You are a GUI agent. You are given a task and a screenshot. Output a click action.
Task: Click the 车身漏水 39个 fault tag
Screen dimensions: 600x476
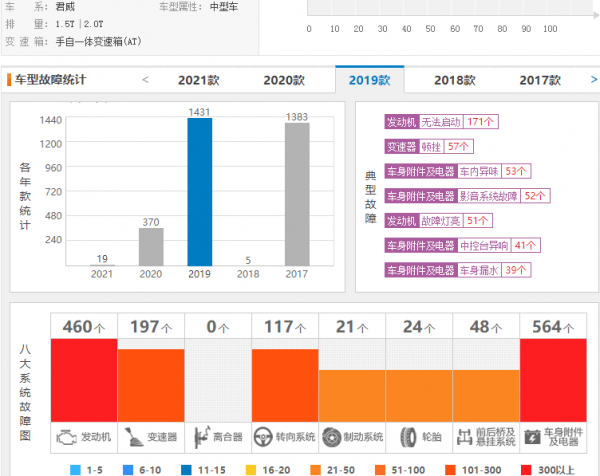tap(494, 270)
